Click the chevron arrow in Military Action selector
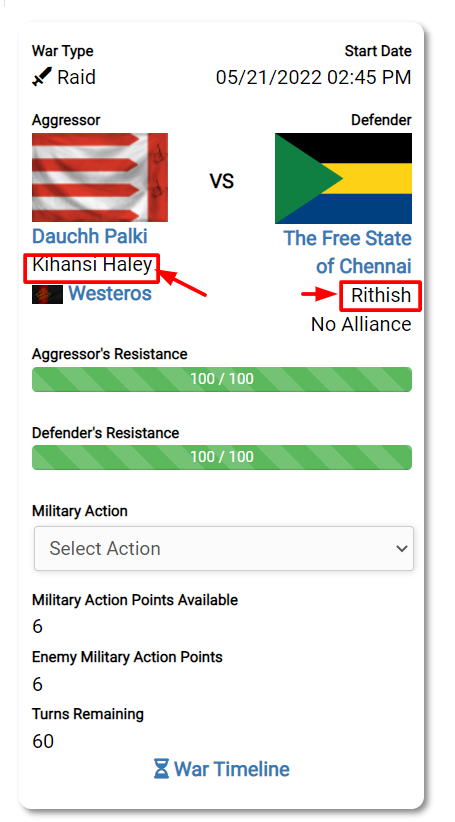The image size is (455, 822). coord(402,549)
